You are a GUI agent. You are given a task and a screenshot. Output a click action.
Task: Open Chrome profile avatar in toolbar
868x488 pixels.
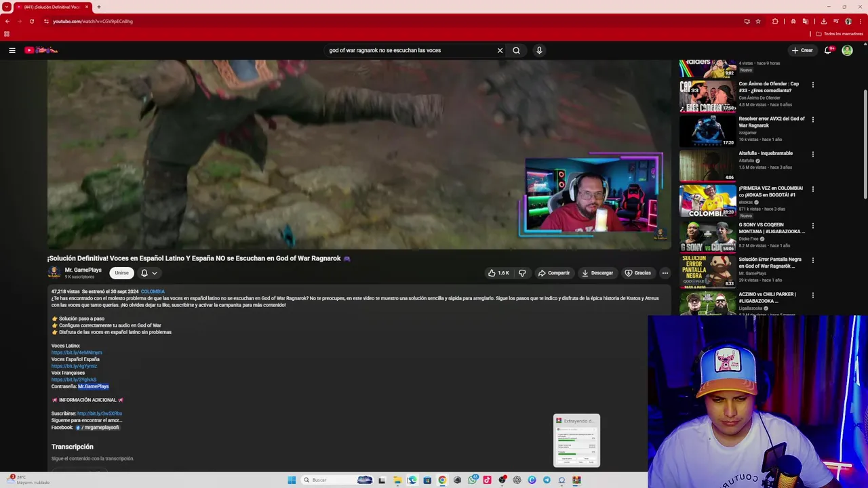848,21
